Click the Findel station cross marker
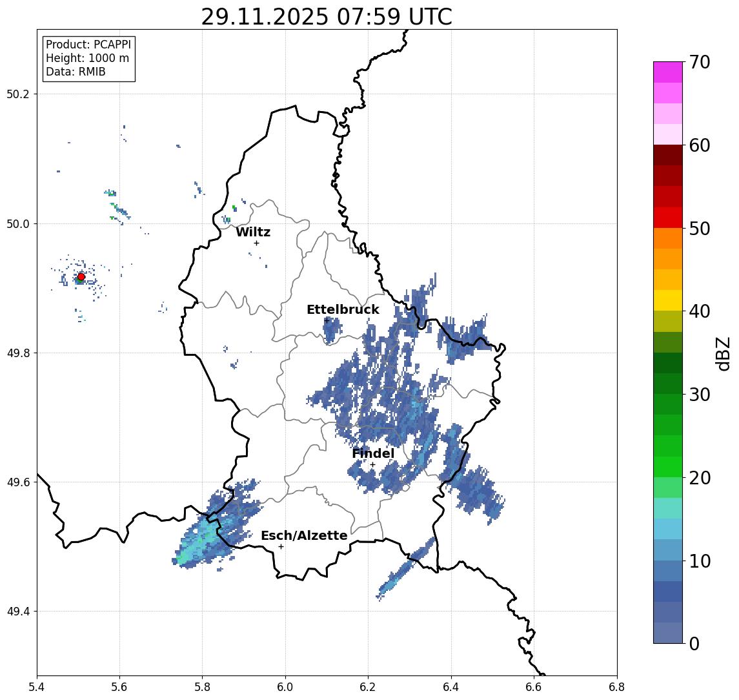Screen dimensions: 739x700 tap(372, 465)
